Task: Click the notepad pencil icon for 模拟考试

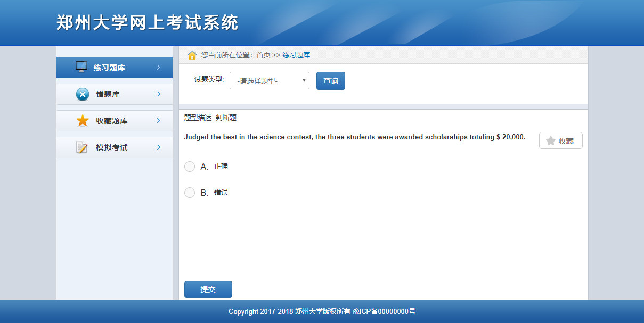Action: click(82, 147)
